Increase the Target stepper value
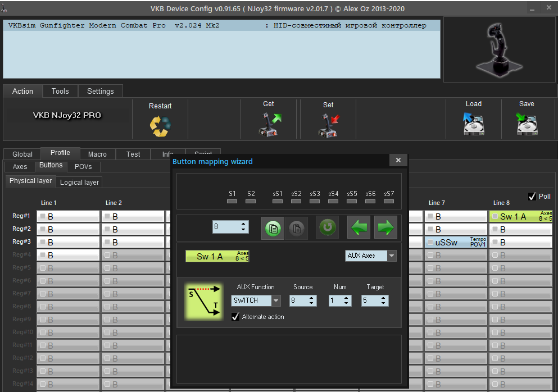The width and height of the screenshot is (558, 392). [383, 298]
